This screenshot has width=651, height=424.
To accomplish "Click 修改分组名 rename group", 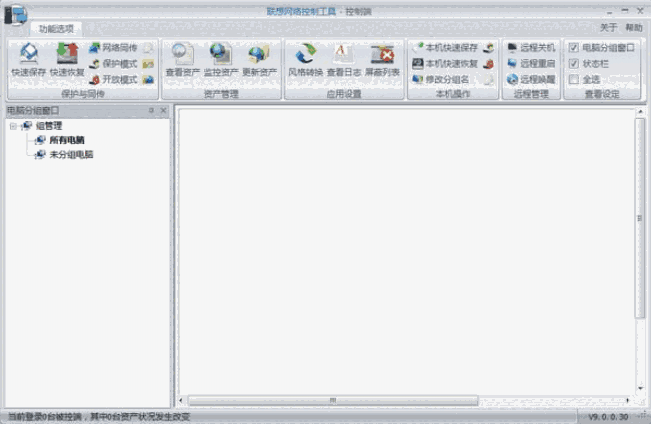I will coord(441,79).
